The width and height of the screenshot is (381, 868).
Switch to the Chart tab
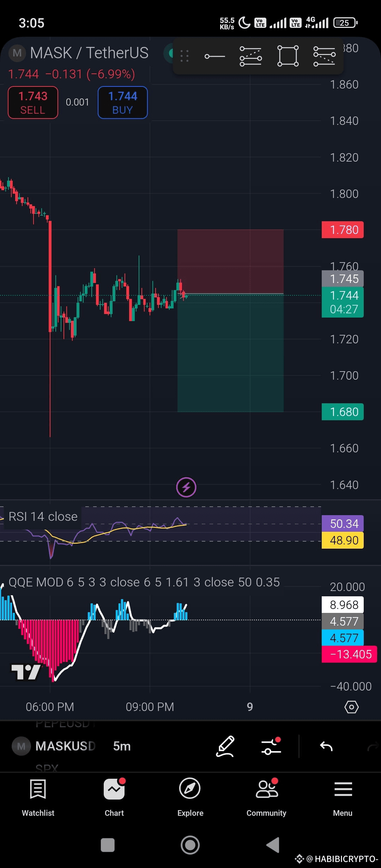[114, 798]
